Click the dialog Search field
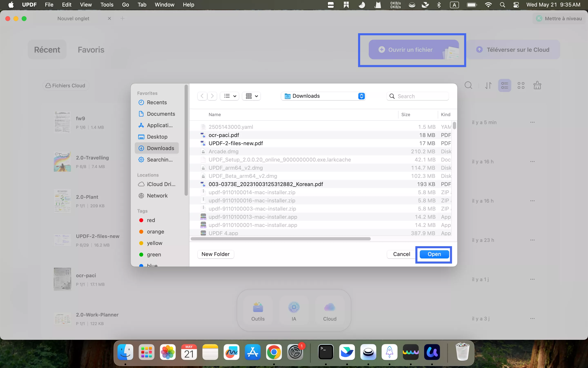This screenshot has width=588, height=368. tap(418, 96)
